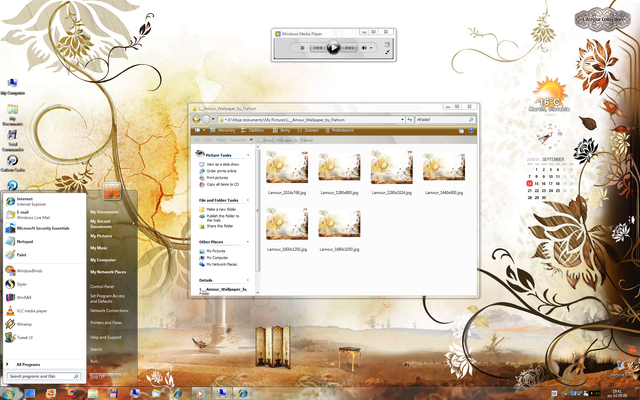Image resolution: width=640 pixels, height=400 pixels.
Task: Click the Windows Media Player title icon
Action: click(x=278, y=34)
